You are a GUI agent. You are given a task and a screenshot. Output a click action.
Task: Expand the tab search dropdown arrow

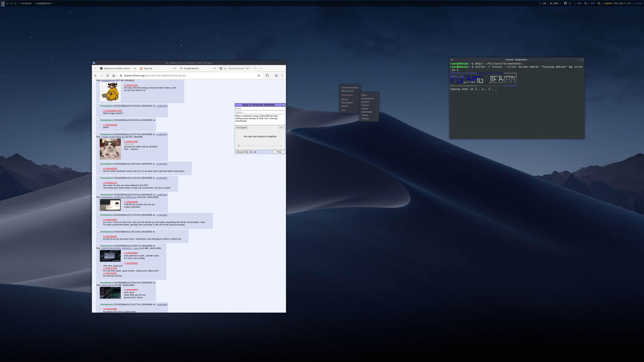95,68
